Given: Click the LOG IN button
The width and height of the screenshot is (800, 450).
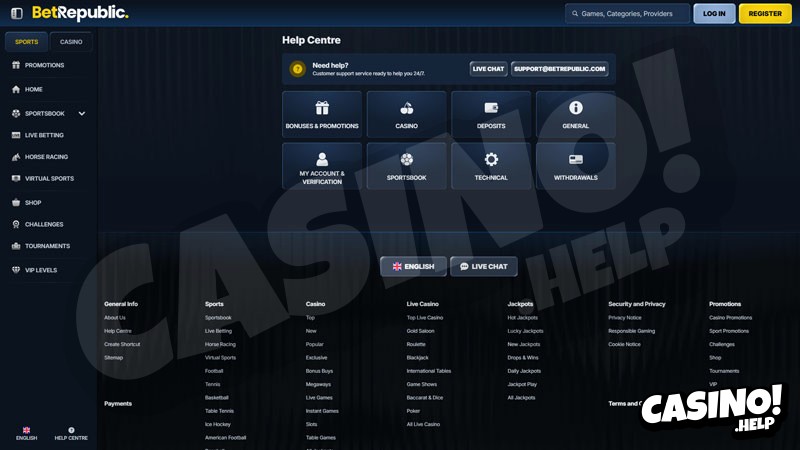Looking at the screenshot, I should click(x=714, y=14).
